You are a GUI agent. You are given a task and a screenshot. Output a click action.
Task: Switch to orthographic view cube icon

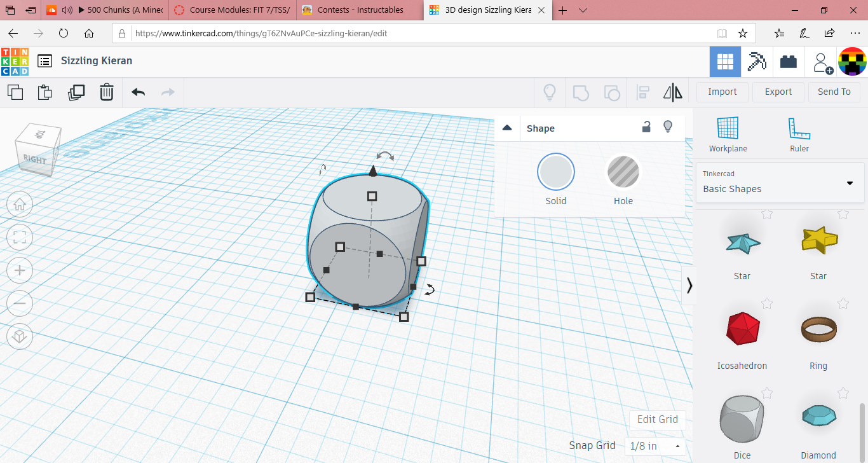(20, 336)
